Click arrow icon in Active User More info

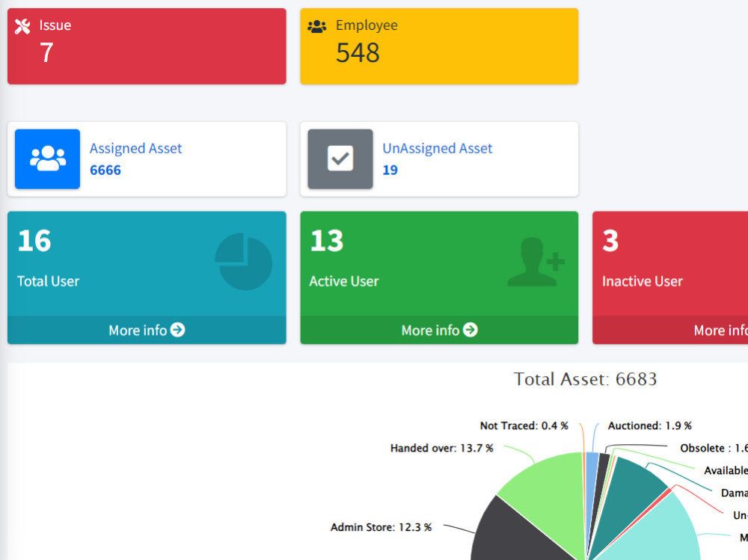(470, 330)
